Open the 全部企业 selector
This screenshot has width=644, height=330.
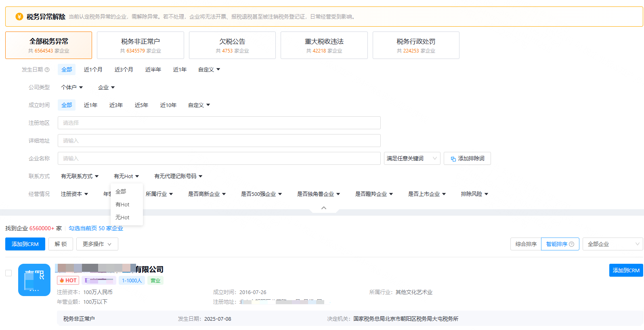click(613, 244)
